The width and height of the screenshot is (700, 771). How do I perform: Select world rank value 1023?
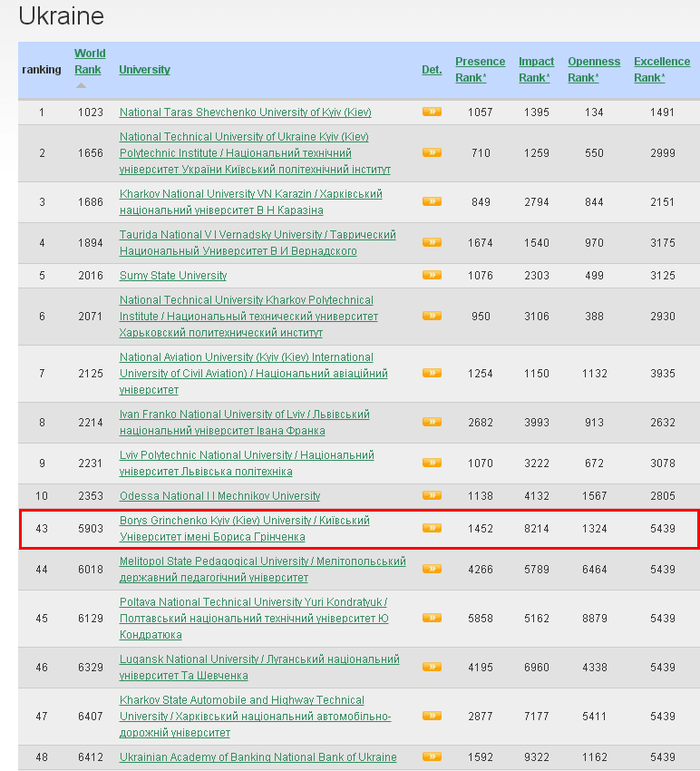pos(91,112)
